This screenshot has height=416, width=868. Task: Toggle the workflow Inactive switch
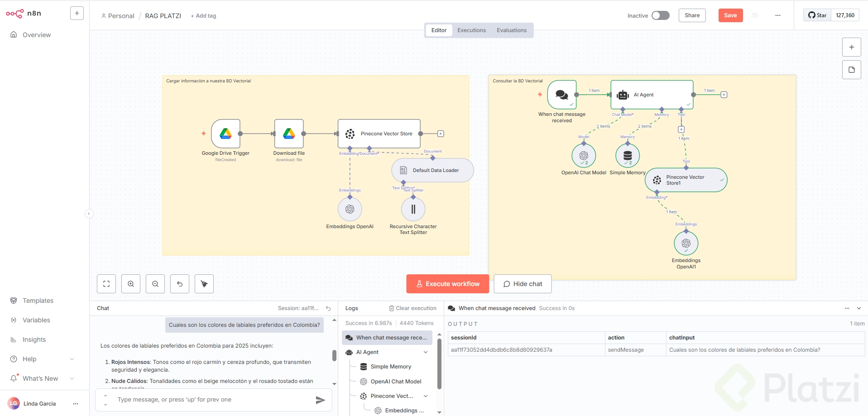pos(661,15)
